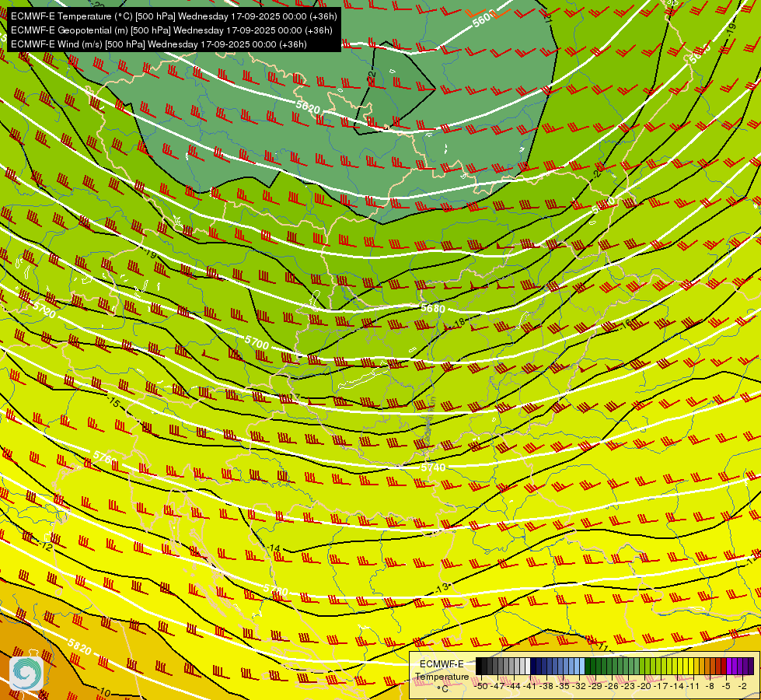The image size is (761, 700).
Task: Click the 5780 geopotential contour label
Action: point(276,590)
